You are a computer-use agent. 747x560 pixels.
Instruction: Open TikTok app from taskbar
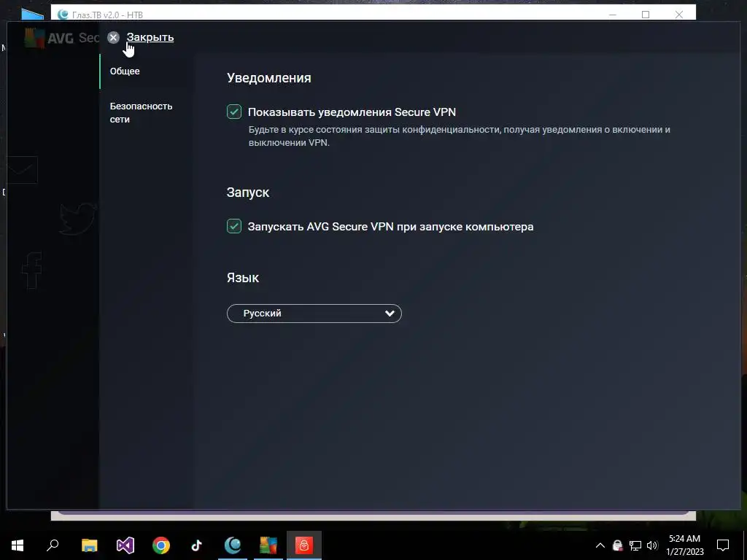(197, 545)
